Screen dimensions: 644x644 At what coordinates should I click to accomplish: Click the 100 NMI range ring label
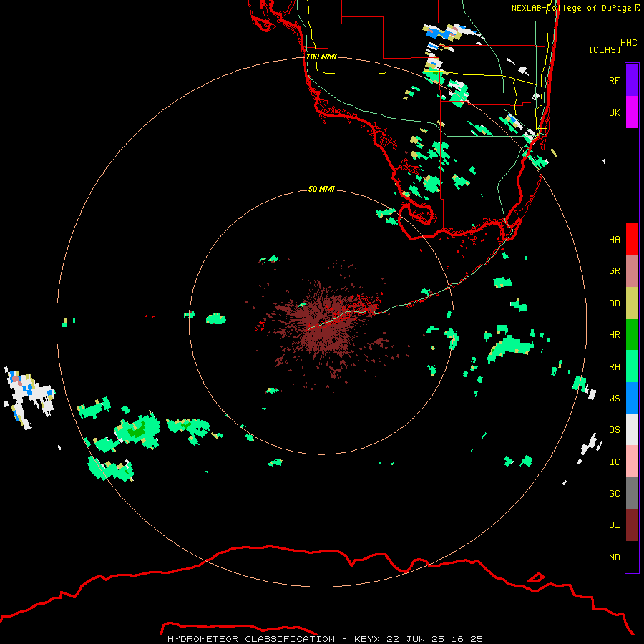tap(321, 57)
